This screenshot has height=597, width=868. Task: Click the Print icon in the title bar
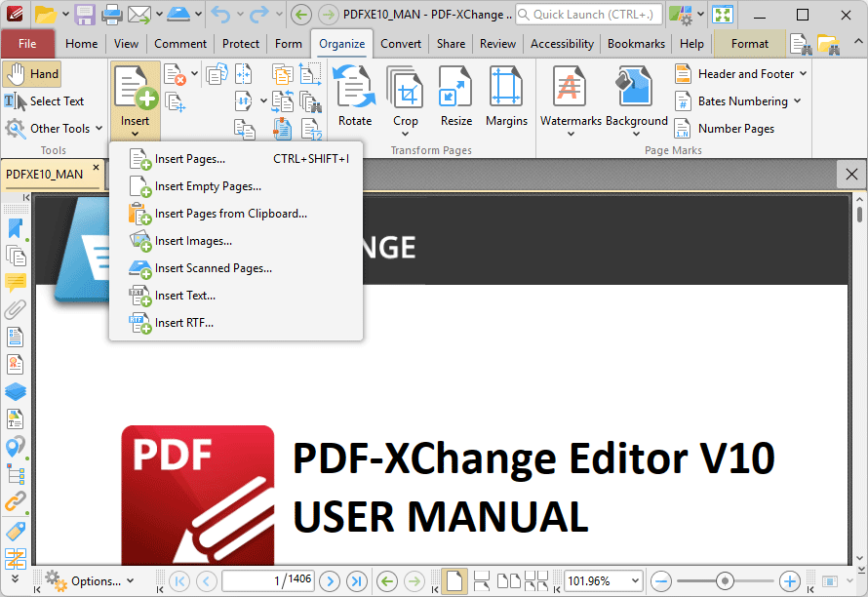click(111, 15)
